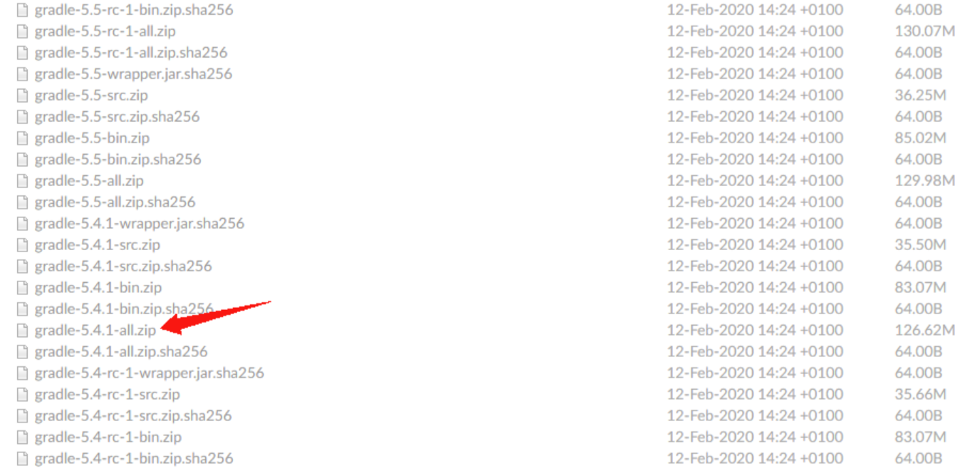Select gradle-5.4.1-all.zip.sha256 checksum link
The height and width of the screenshot is (471, 980).
(121, 352)
